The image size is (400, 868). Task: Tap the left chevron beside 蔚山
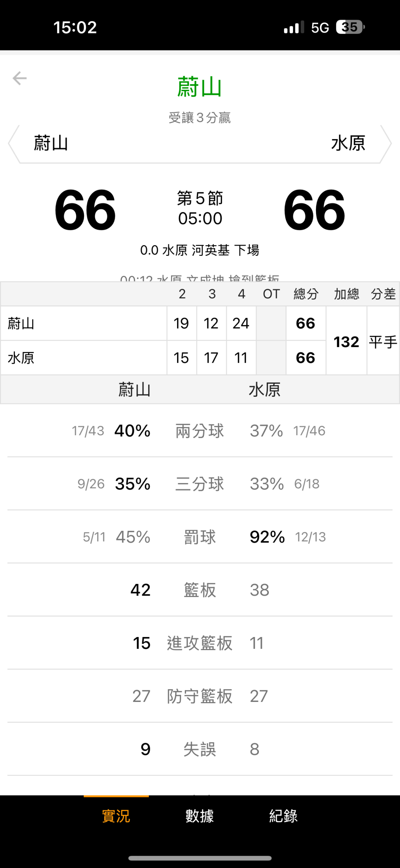coord(14,144)
